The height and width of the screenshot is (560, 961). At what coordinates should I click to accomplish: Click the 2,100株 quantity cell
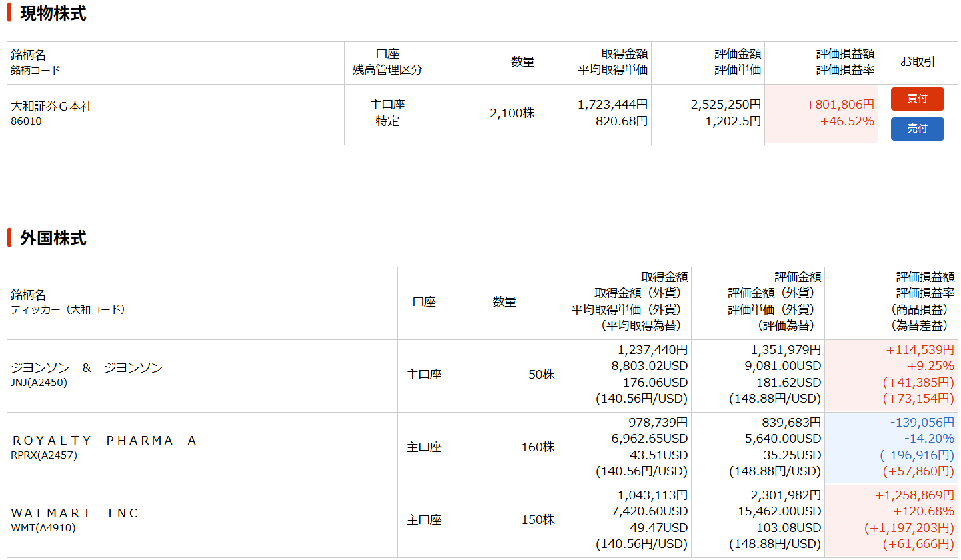512,113
